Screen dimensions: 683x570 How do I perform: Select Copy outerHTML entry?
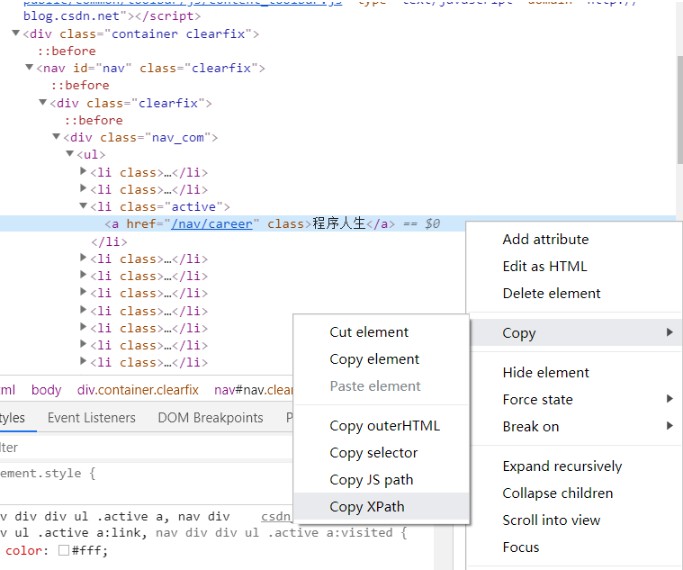(381, 426)
